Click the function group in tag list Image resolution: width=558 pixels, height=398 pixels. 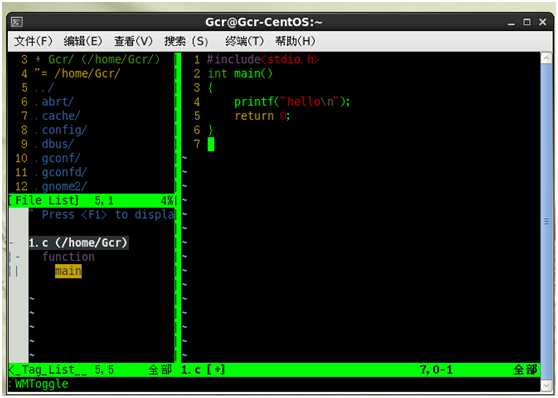click(x=68, y=257)
